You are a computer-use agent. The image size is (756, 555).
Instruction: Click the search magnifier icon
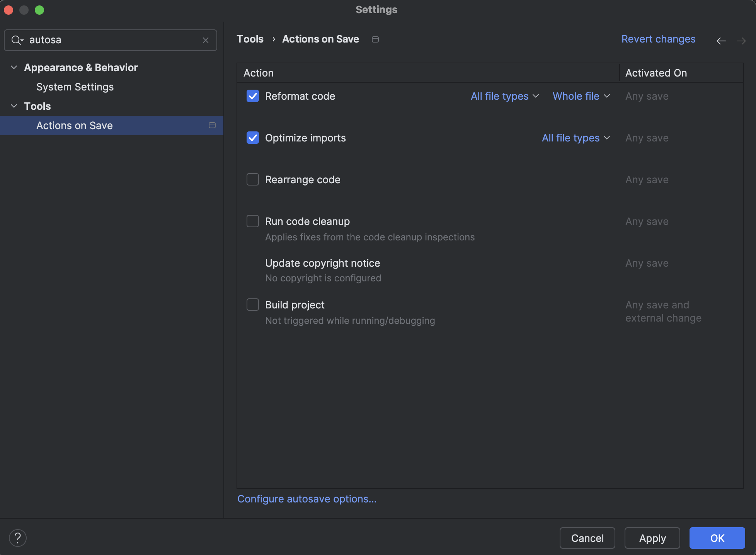coord(17,40)
